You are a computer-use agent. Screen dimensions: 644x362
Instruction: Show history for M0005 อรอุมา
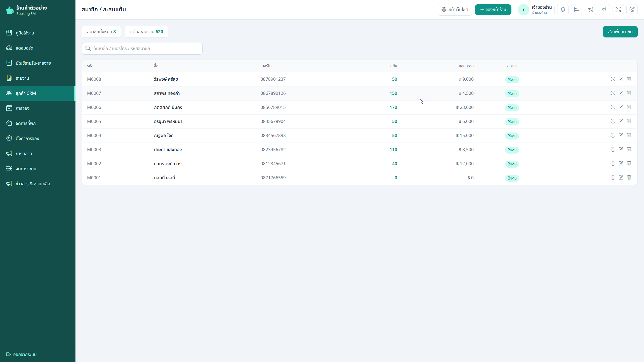point(613,121)
